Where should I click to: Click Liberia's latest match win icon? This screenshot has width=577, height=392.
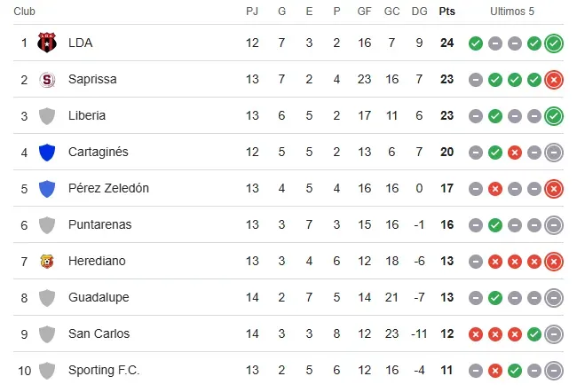(554, 115)
